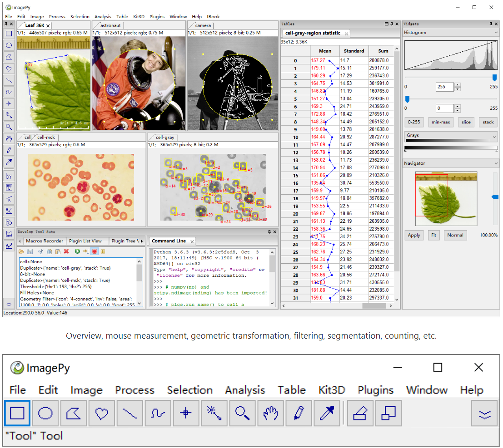Screen dimensions: 503x448
Task: Switch to the cell-msk tab
Action: point(46,137)
